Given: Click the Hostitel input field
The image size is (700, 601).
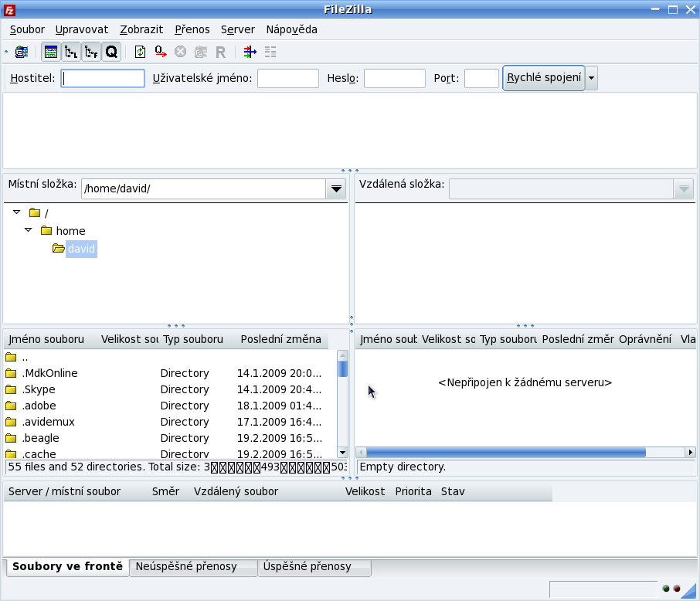Looking at the screenshot, I should click(103, 78).
